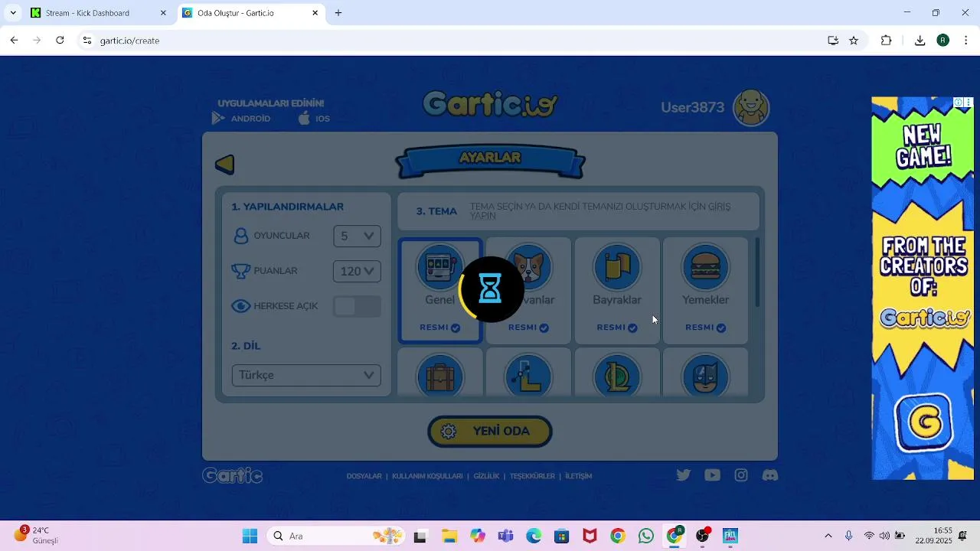
Task: Click the yellow back arrow icon
Action: pyautogui.click(x=225, y=165)
